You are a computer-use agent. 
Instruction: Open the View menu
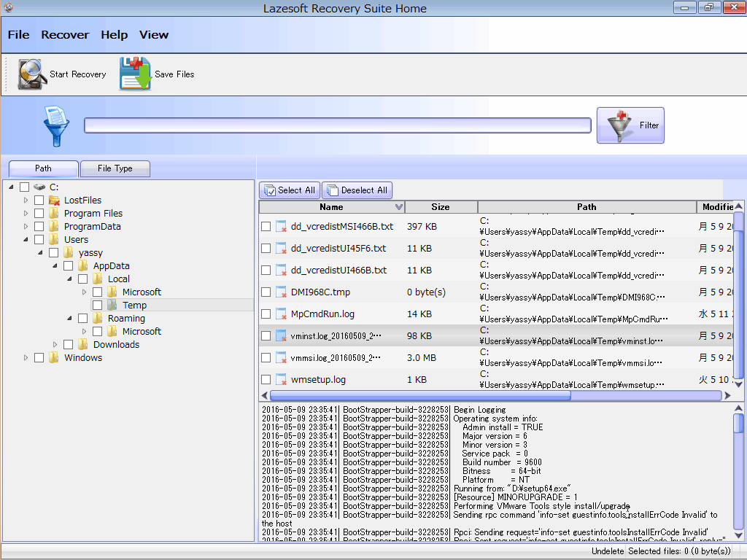coord(154,35)
